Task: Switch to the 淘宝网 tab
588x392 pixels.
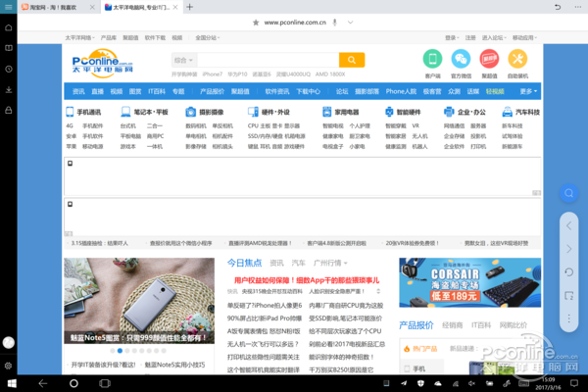Action: click(x=58, y=7)
